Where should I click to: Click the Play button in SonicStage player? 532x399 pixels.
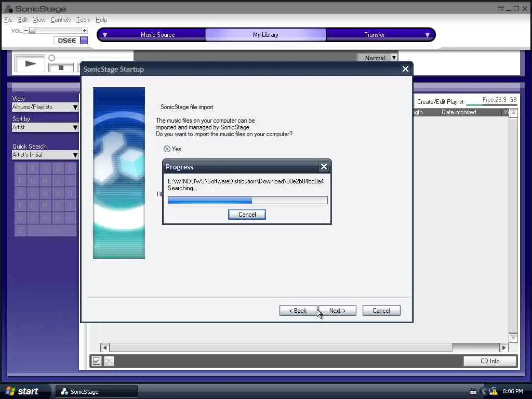coord(30,63)
